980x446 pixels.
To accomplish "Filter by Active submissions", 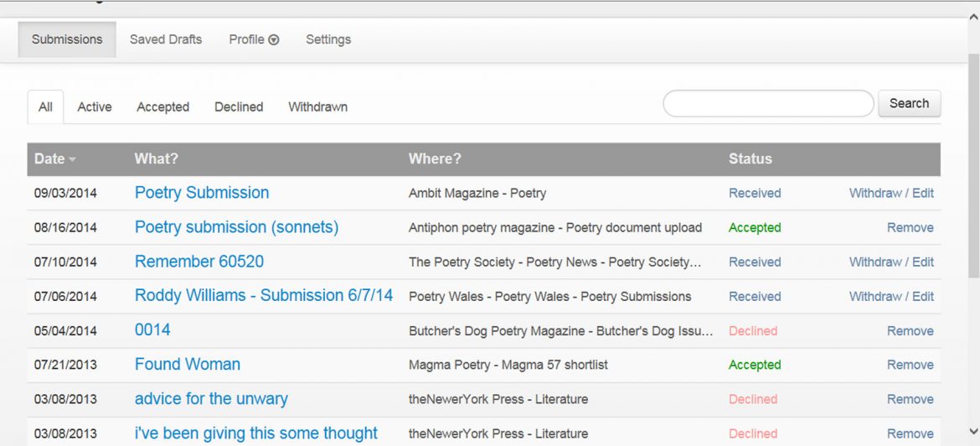I will pos(95,106).
